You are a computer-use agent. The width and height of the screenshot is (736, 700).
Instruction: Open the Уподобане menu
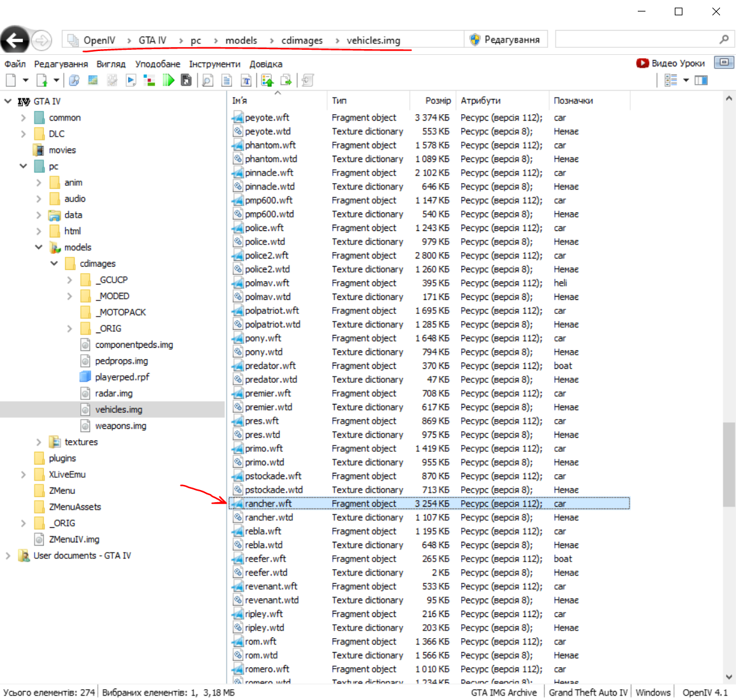(x=158, y=64)
